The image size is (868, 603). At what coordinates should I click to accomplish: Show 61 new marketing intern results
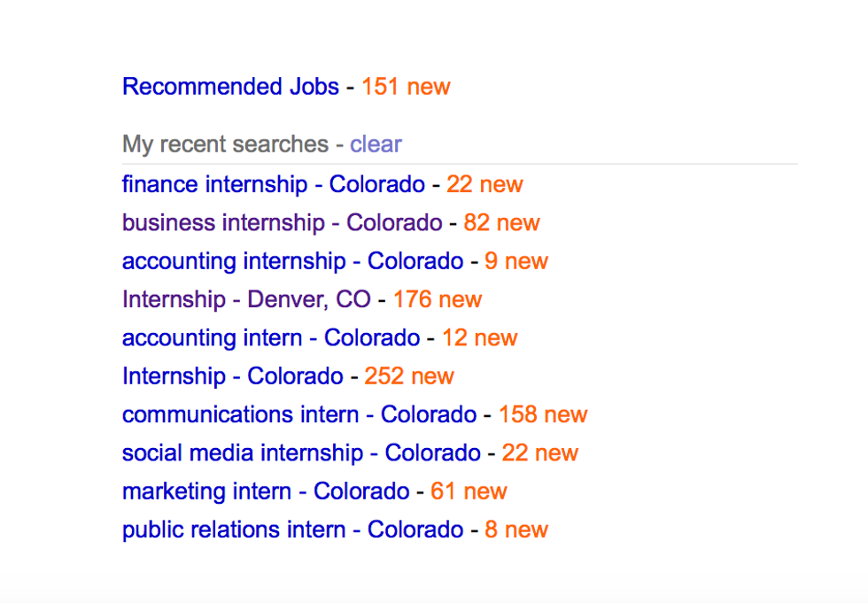[x=469, y=491]
